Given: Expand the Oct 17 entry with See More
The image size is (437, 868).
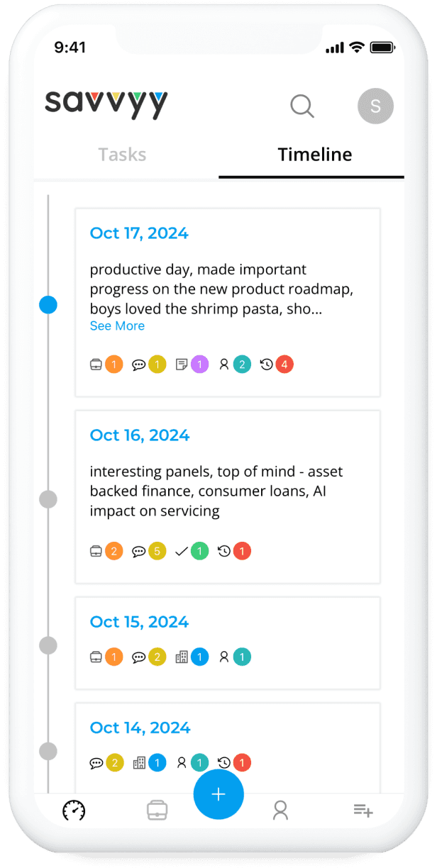Looking at the screenshot, I should (x=117, y=325).
